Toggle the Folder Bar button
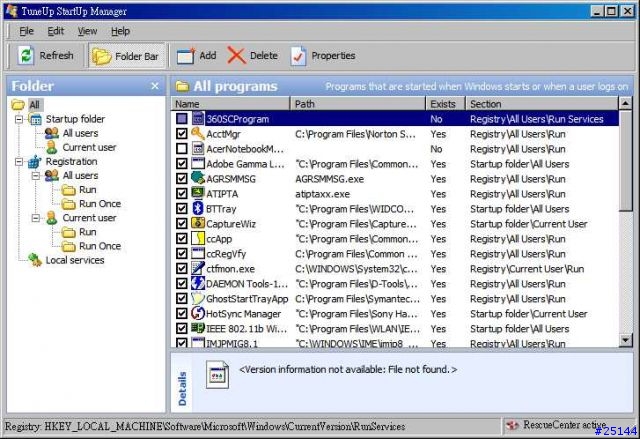This screenshot has height=439, width=640. (126, 56)
